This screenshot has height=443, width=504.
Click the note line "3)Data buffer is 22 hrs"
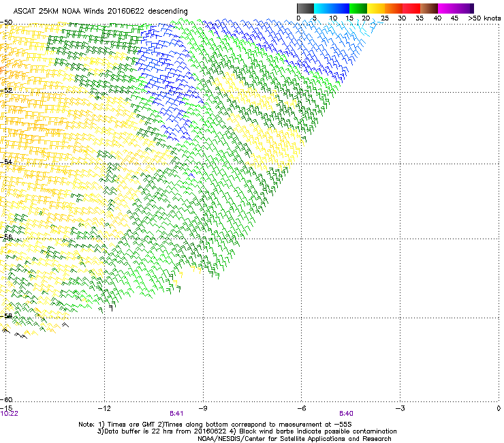tap(247, 431)
